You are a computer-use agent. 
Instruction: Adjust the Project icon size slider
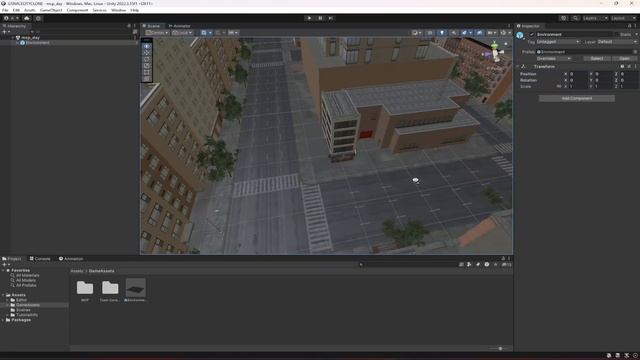click(x=500, y=349)
